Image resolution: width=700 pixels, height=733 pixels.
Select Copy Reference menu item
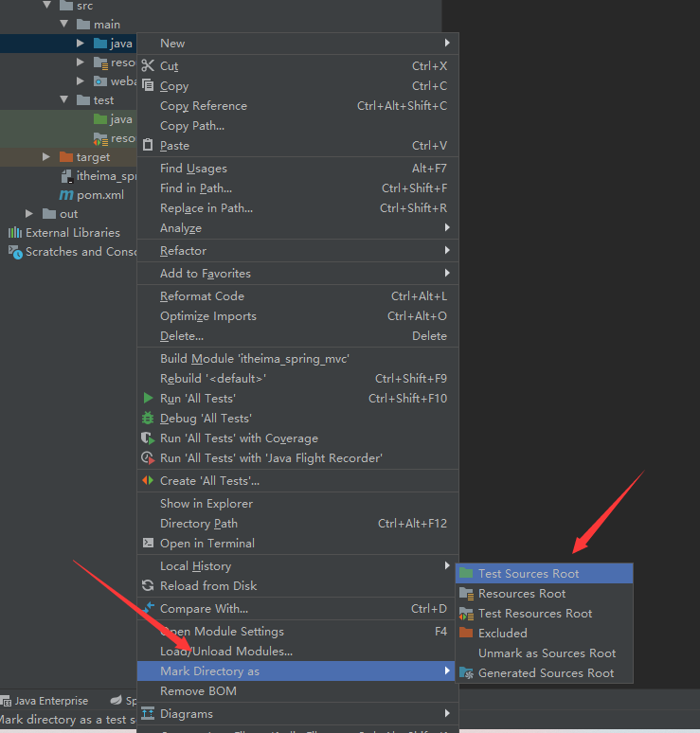[x=297, y=106]
